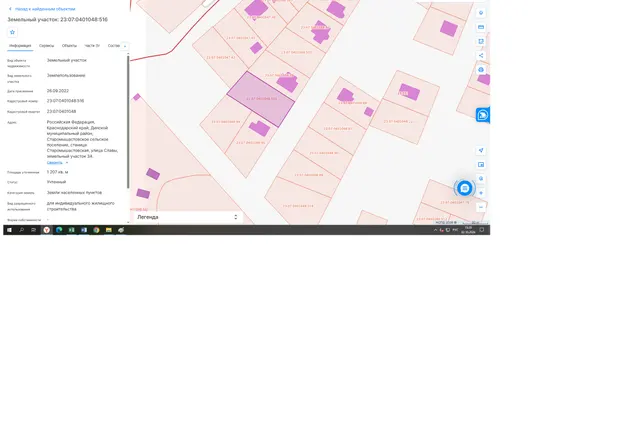Click the taskbar clock

pyautogui.click(x=468, y=230)
